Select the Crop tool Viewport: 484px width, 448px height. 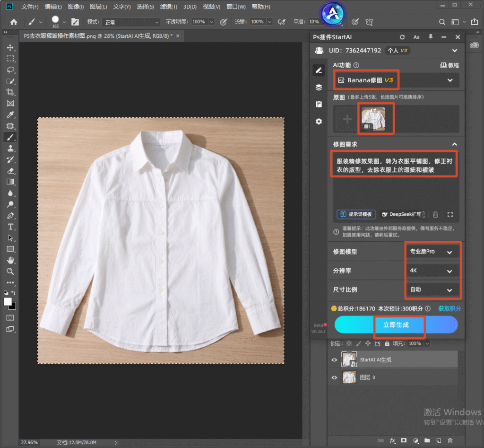10,92
